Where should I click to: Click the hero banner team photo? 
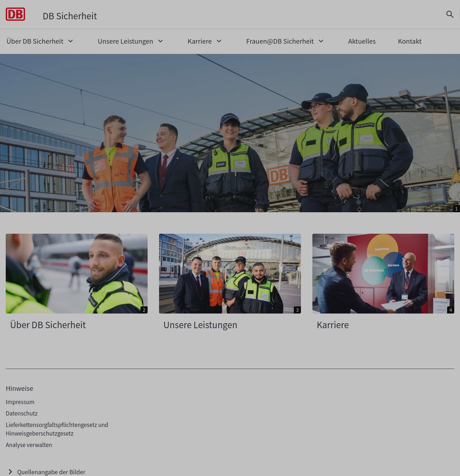pyautogui.click(x=230, y=133)
